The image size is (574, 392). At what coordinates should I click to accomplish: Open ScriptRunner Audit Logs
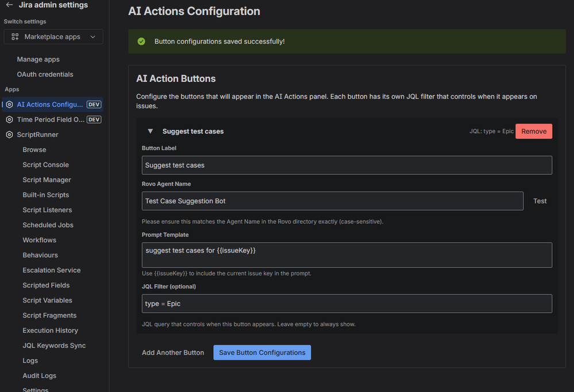[39, 375]
